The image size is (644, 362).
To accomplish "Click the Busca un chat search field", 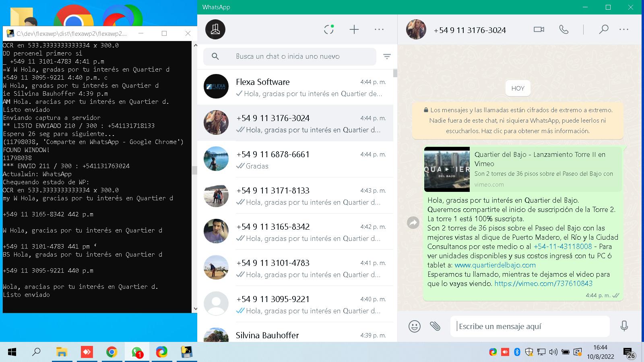I will click(290, 56).
